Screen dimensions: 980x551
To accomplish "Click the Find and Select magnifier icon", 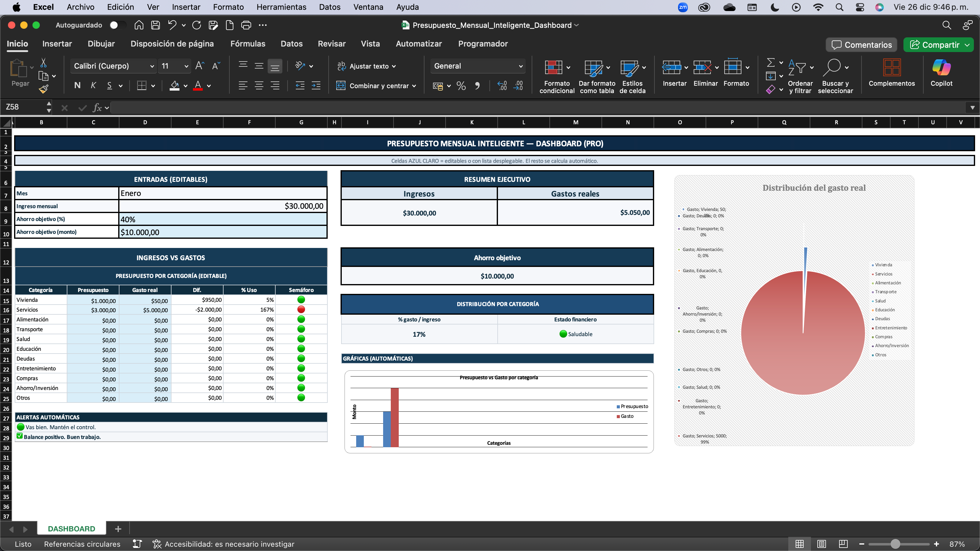I will 832,68.
